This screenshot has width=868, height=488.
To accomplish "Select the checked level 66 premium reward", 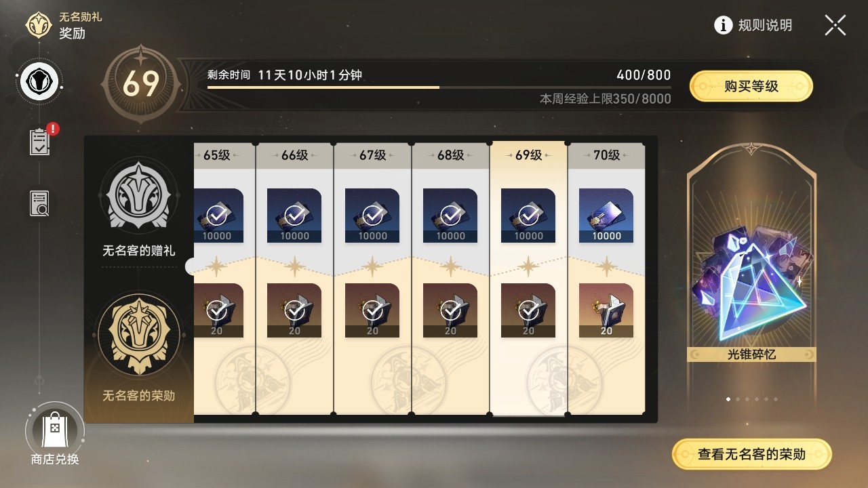I will (294, 310).
